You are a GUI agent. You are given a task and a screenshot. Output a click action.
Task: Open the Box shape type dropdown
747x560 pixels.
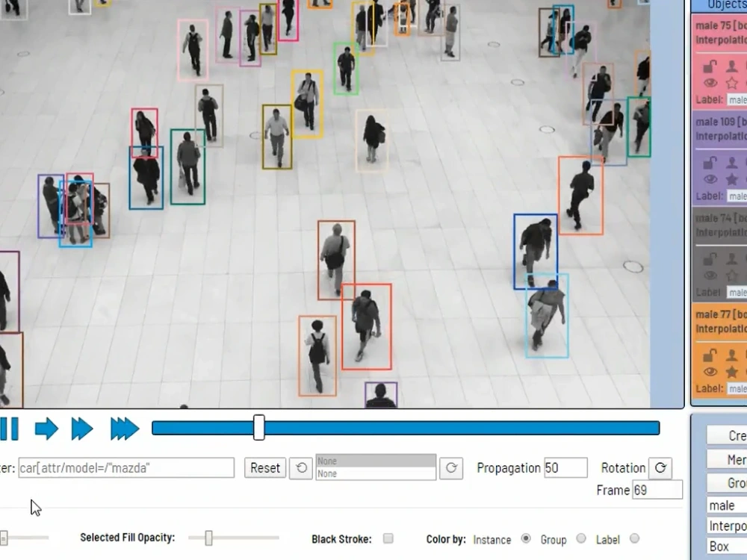pos(727,547)
